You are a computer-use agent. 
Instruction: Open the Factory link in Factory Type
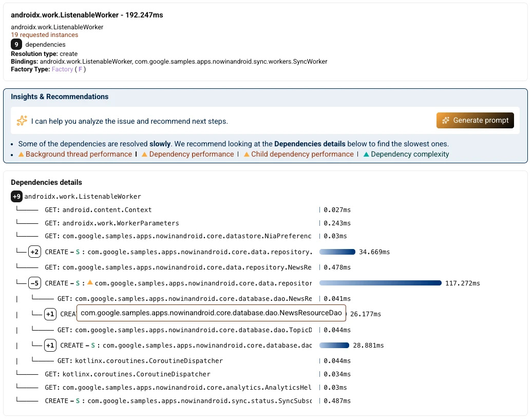click(62, 69)
